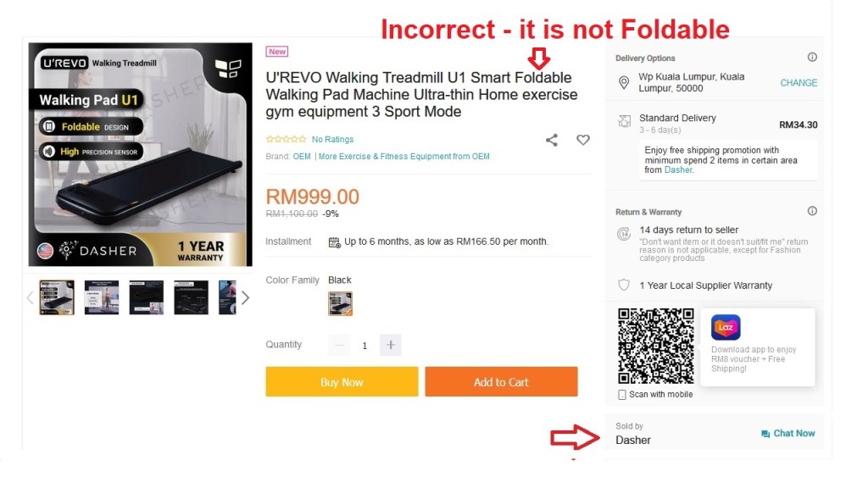The height and width of the screenshot is (488, 868).
Task: Open Delivery Options info icon
Action: pos(812,57)
